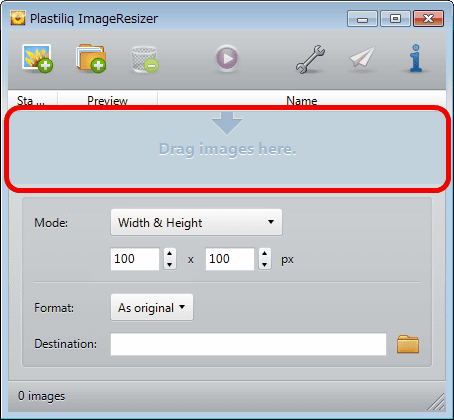Browse destination with the folder icon

[408, 344]
